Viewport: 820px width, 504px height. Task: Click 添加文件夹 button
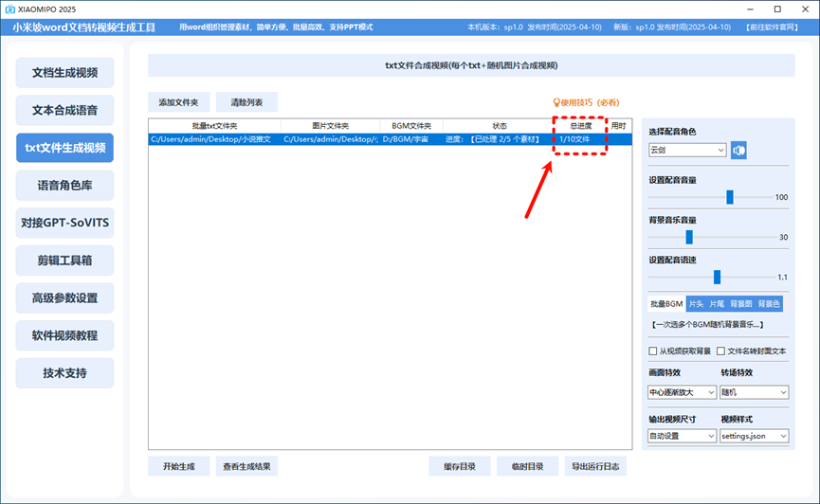pos(179,102)
